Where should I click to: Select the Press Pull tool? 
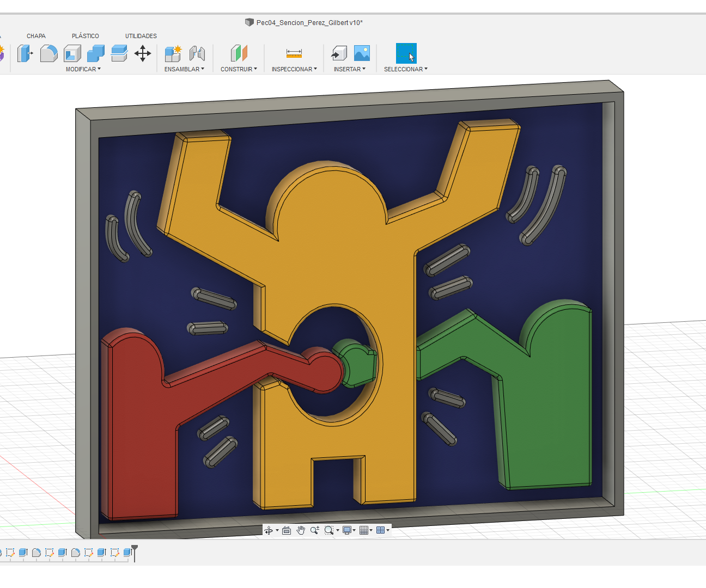tap(25, 53)
